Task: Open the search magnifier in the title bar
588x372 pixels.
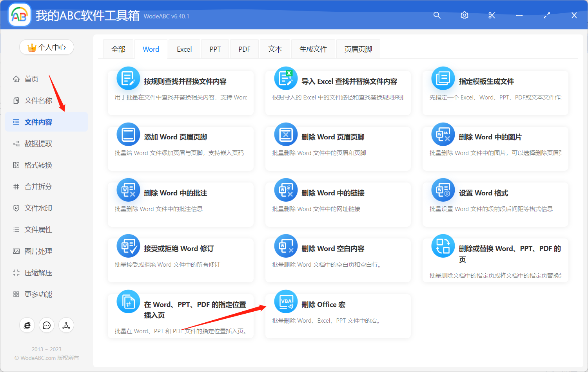Action: [437, 15]
